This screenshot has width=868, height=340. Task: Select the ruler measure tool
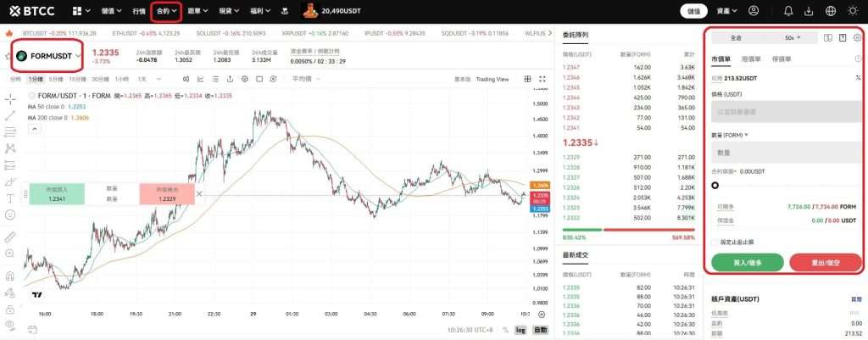(x=10, y=237)
